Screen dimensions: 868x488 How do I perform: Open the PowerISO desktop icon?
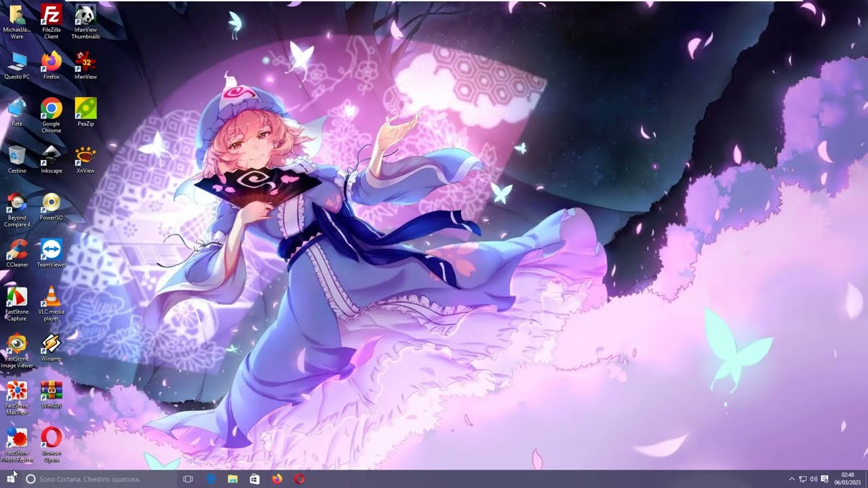[51, 206]
